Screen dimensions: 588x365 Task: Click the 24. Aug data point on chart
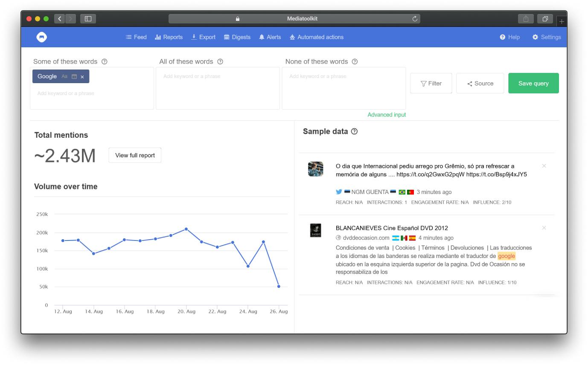coord(248,266)
